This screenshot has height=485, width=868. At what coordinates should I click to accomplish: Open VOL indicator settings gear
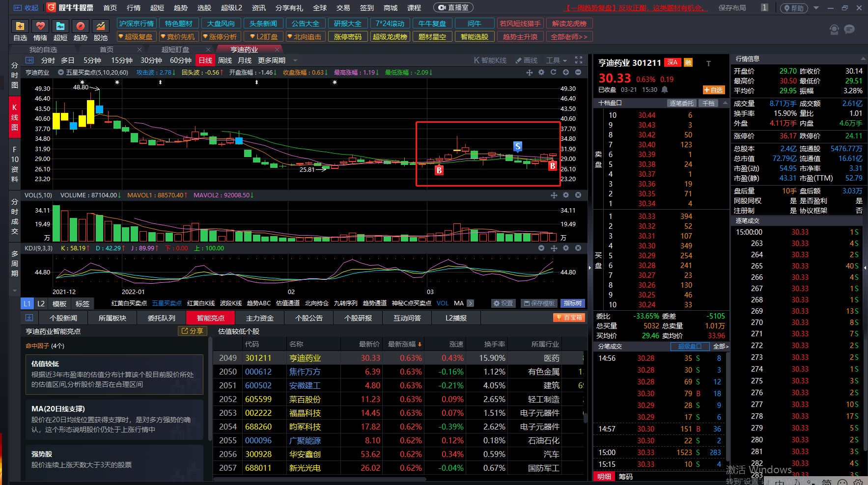pos(566,195)
